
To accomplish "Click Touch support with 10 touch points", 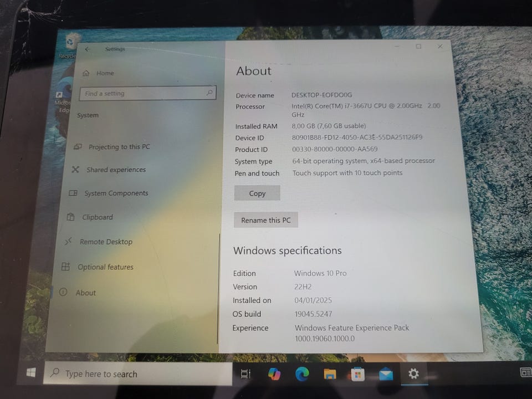I will (347, 173).
